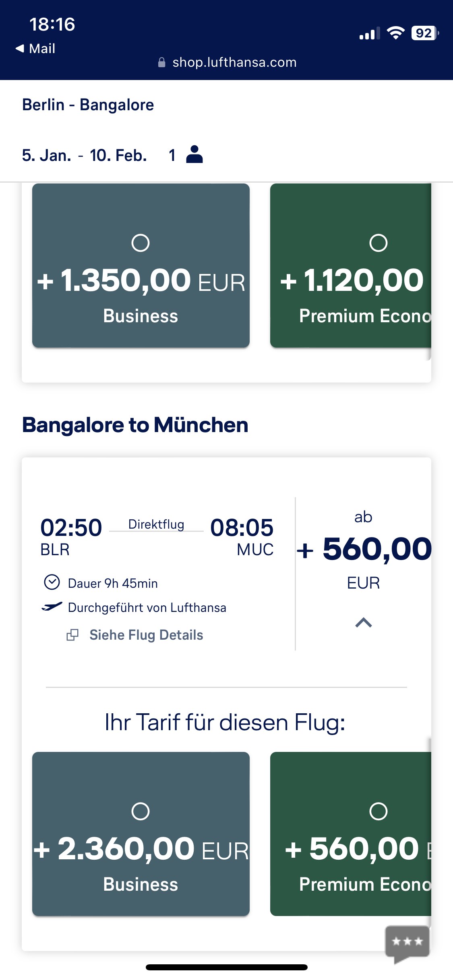The width and height of the screenshot is (453, 980).
Task: Collapse the Bangalore to München fare options
Action: [363, 623]
